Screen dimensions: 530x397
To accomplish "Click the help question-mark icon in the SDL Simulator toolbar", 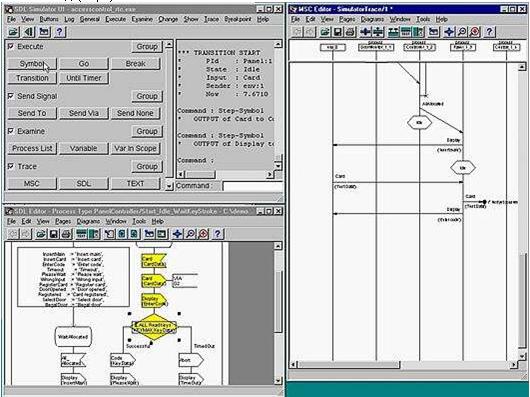I will tap(59, 32).
